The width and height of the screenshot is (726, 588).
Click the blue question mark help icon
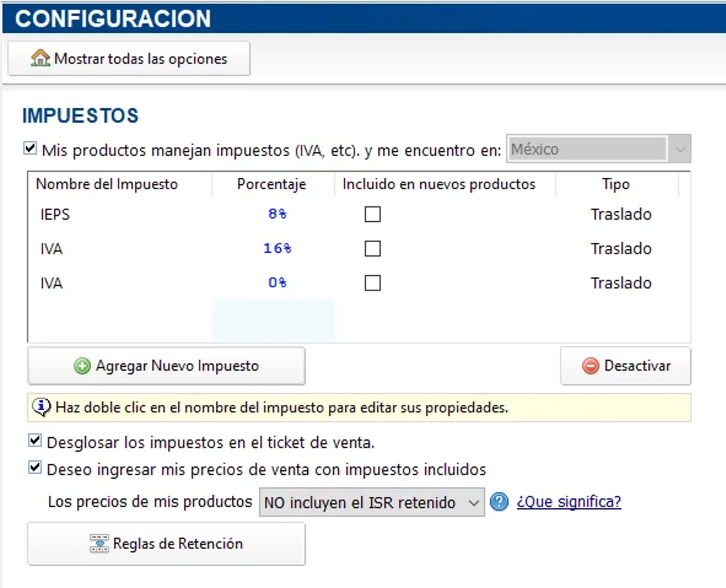(499, 502)
